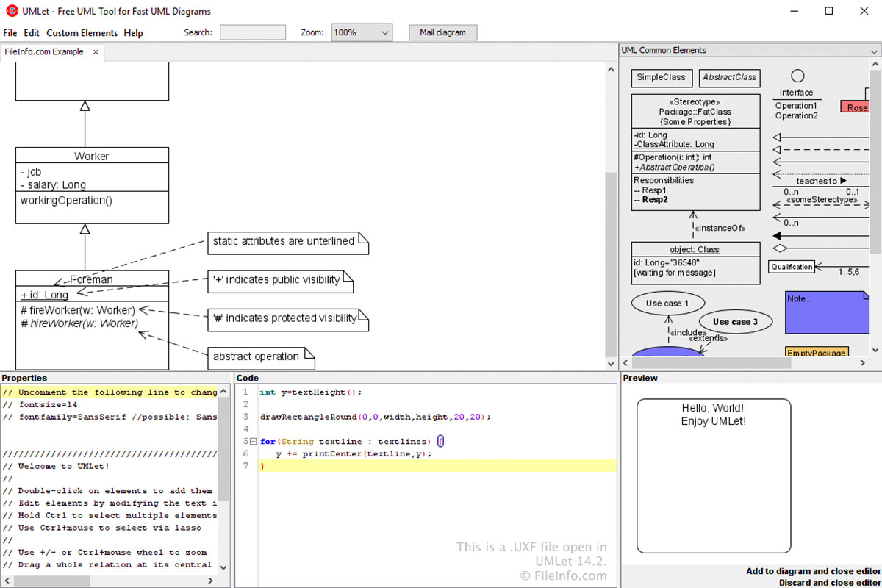Click the palette scrollbar right arrow
The image size is (882, 588).
(x=863, y=363)
